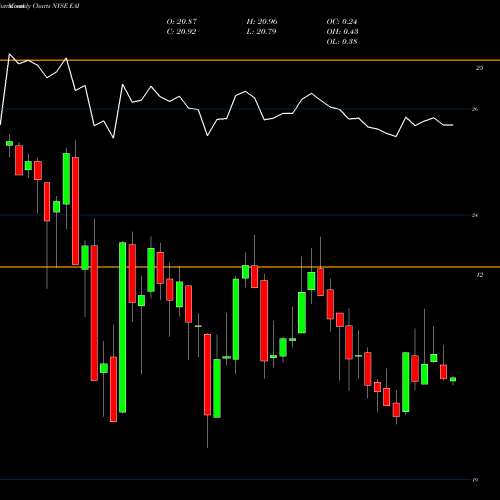Click the last green candlestick on the chart
The height and width of the screenshot is (500, 500).
(453, 379)
